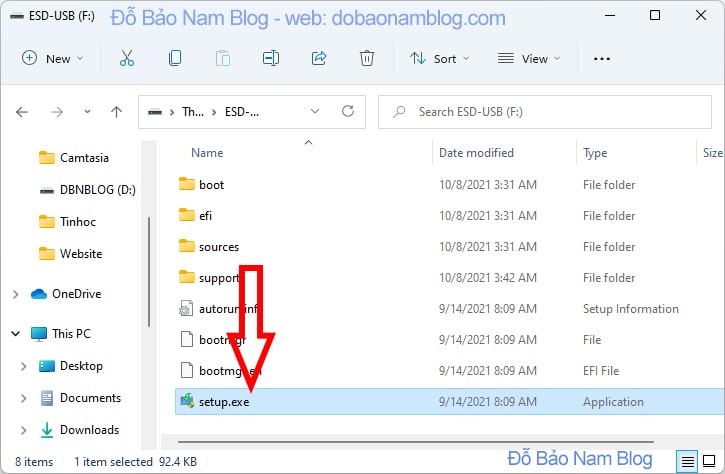Image resolution: width=725 pixels, height=474 pixels.
Task: Go back with the left arrow
Action: point(22,112)
